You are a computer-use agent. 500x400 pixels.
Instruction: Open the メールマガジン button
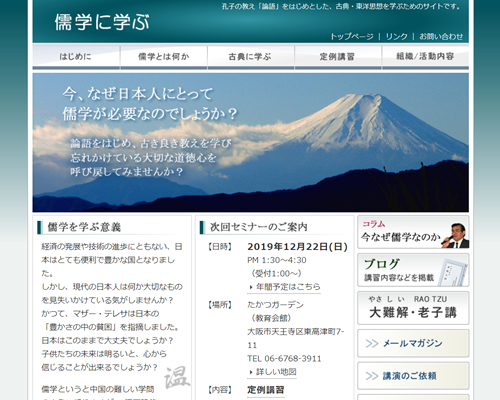413,343
